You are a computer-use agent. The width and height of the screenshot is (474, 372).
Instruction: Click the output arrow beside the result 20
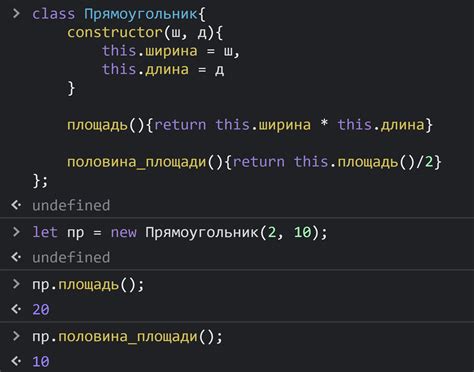(16, 309)
